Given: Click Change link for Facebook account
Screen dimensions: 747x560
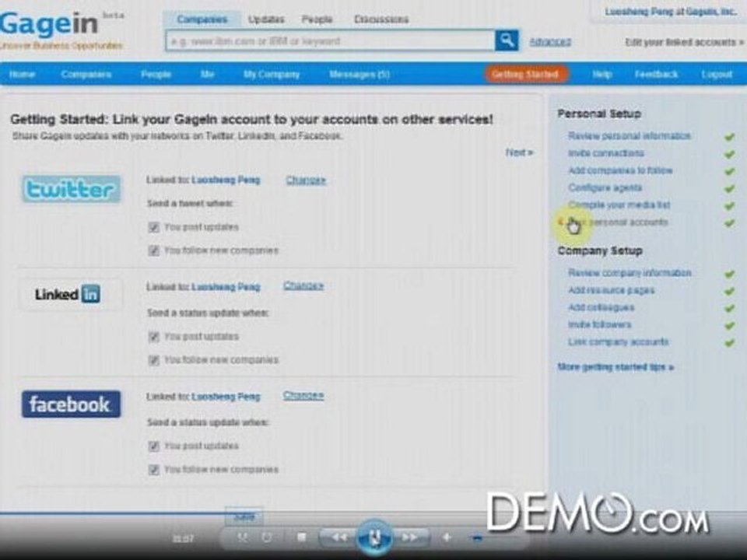Looking at the screenshot, I should (303, 395).
